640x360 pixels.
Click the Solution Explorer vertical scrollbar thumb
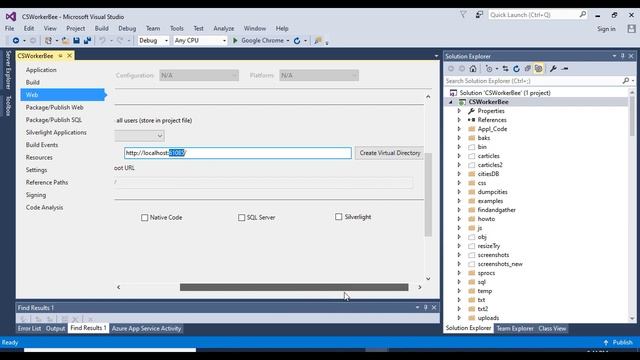(632, 116)
